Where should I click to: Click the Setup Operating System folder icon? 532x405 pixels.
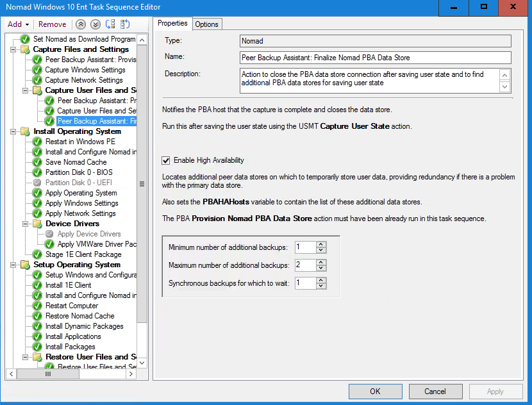[25, 265]
